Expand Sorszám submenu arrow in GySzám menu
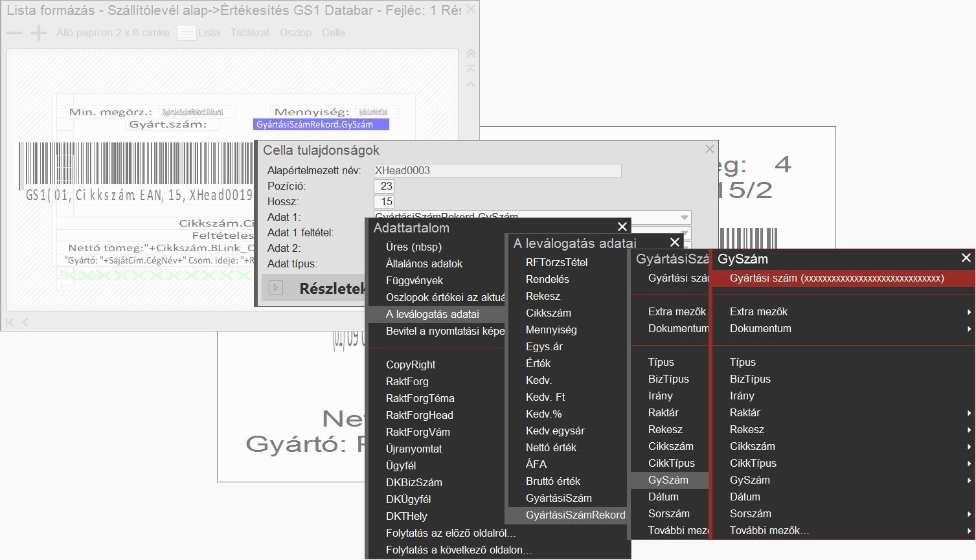The height and width of the screenshot is (560, 976). pos(969,514)
